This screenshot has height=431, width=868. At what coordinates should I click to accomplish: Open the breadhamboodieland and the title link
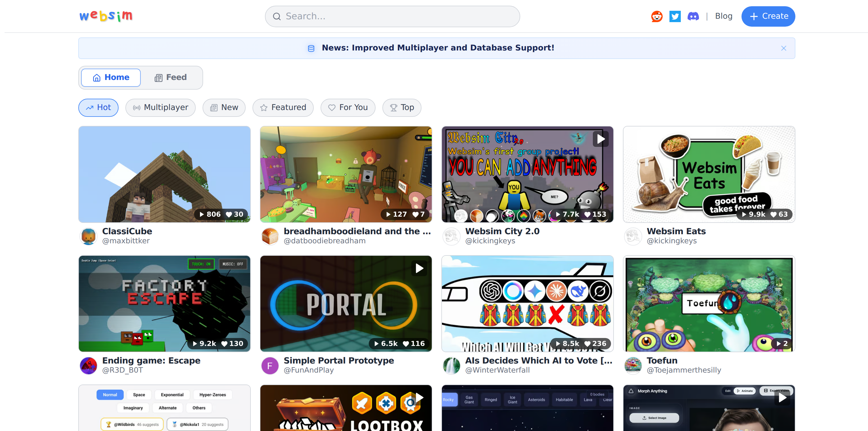pos(357,231)
